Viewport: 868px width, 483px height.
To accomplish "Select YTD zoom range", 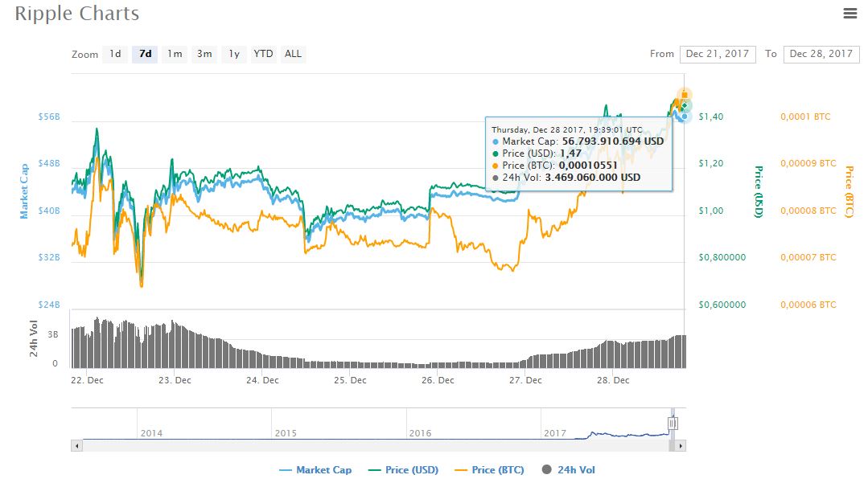I will [x=264, y=54].
